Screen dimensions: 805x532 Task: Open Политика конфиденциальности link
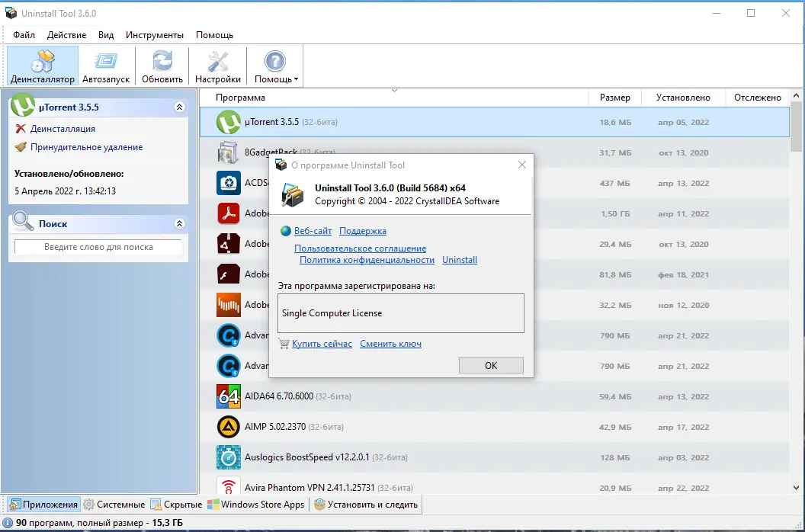click(x=367, y=260)
